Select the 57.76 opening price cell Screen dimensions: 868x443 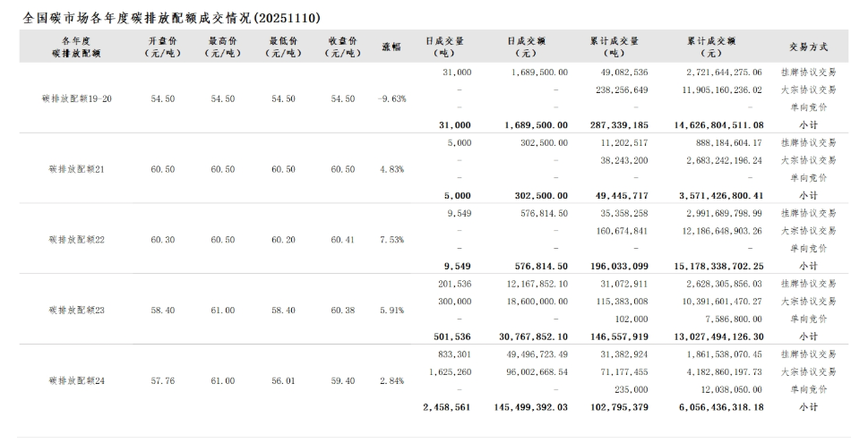[x=161, y=381]
